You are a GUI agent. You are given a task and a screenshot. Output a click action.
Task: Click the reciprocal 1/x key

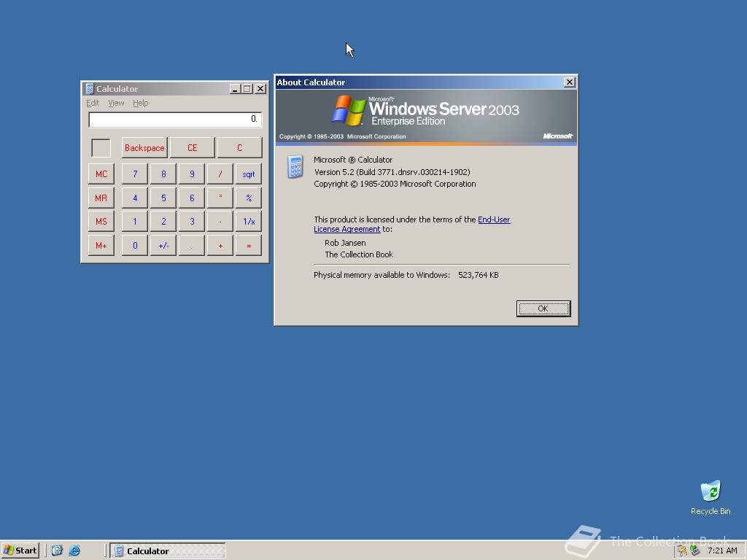click(x=249, y=222)
